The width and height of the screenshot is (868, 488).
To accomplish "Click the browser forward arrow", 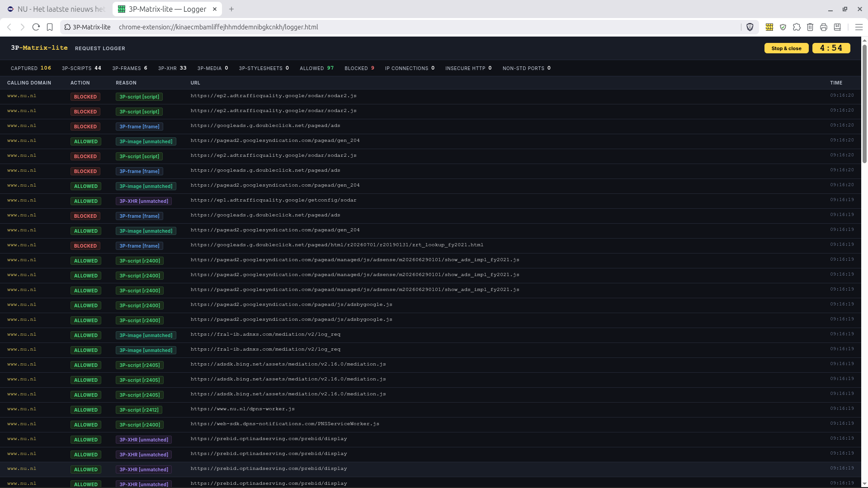I will pos(23,27).
